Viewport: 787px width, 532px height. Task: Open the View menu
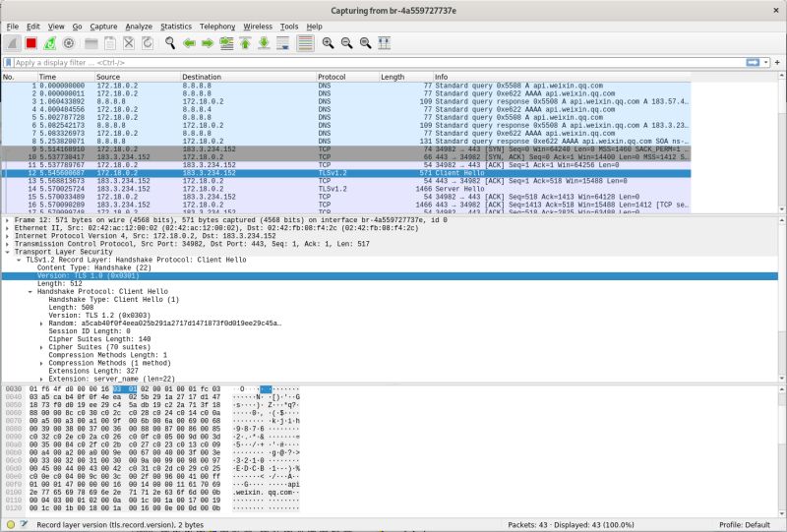[56, 27]
